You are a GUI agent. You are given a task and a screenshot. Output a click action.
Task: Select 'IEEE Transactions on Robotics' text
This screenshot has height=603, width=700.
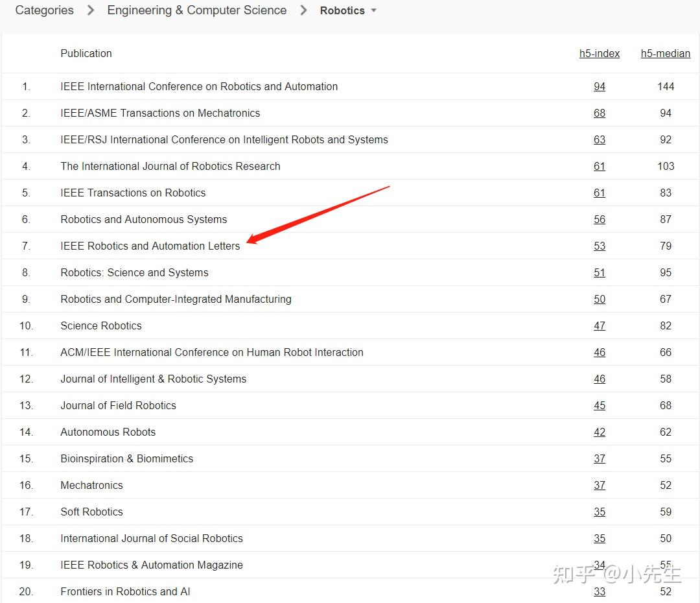click(133, 193)
